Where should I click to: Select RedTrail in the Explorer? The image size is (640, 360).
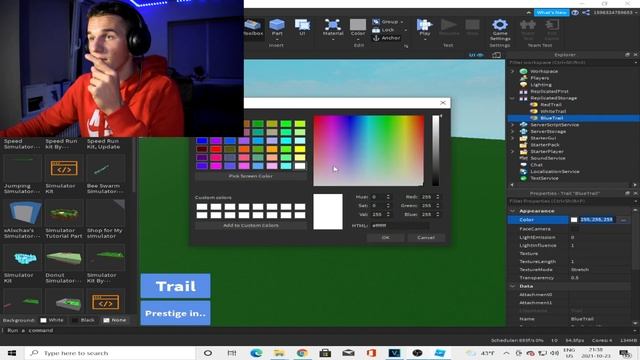[x=551, y=104]
